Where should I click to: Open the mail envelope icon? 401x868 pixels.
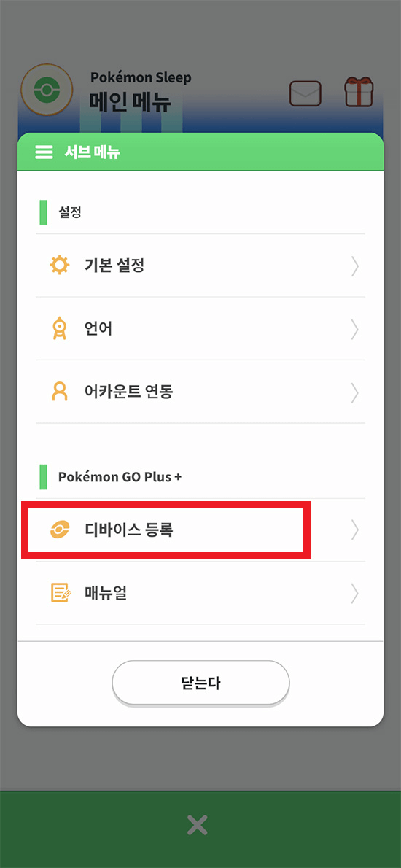(305, 93)
